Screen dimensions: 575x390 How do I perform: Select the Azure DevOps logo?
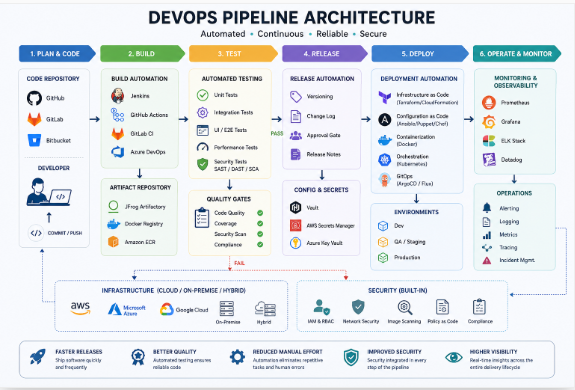(118, 152)
